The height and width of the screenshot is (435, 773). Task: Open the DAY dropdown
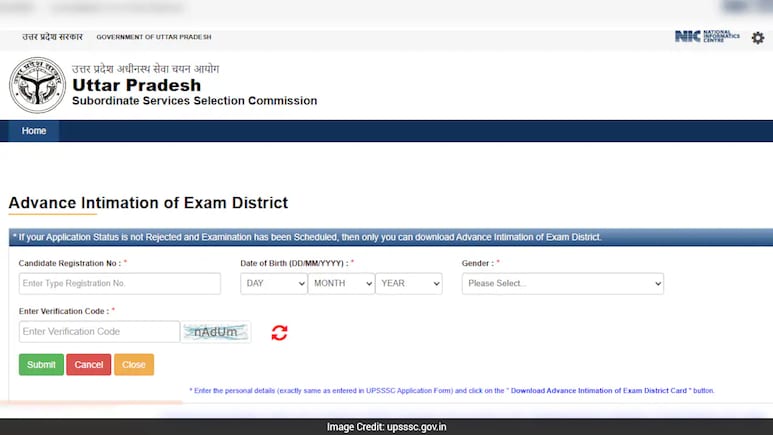274,284
